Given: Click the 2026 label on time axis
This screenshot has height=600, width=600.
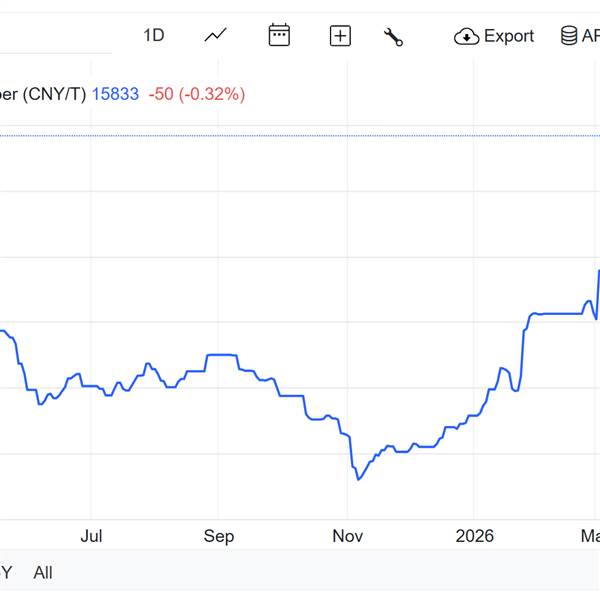Looking at the screenshot, I should point(475,536).
